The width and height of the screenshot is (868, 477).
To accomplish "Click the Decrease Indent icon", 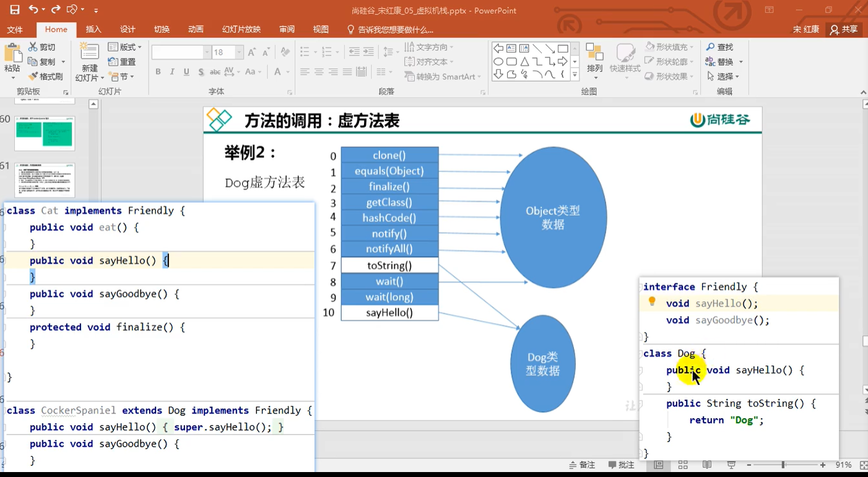I will (354, 52).
